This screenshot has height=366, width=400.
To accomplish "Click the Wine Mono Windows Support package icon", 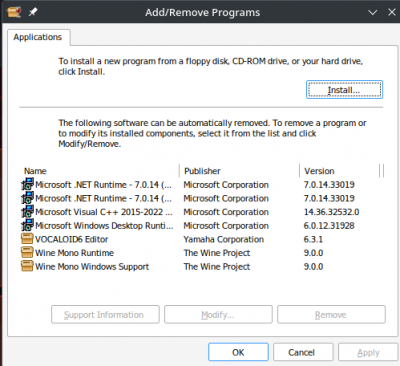I will (27, 266).
